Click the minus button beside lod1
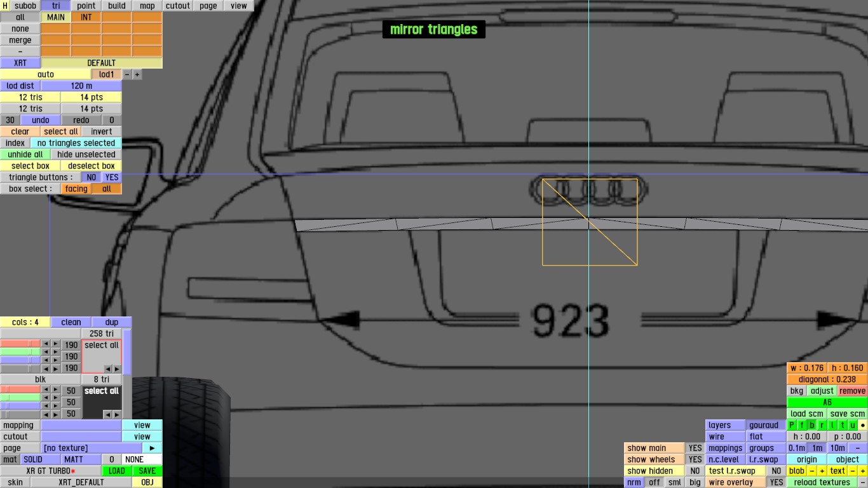Image resolution: width=868 pixels, height=488 pixels. pyautogui.click(x=127, y=74)
